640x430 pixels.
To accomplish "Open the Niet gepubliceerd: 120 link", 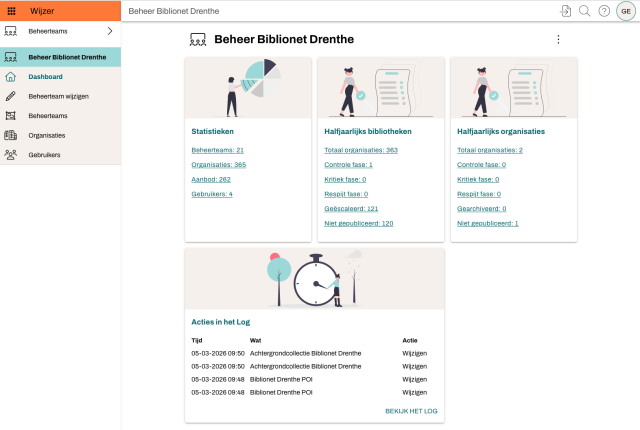I will (359, 223).
